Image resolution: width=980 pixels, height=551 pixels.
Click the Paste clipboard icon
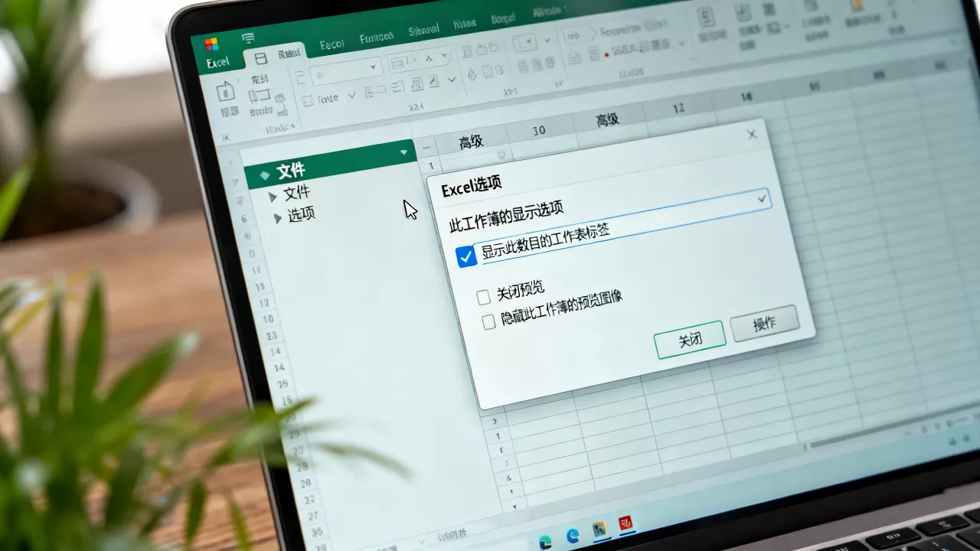click(x=226, y=93)
